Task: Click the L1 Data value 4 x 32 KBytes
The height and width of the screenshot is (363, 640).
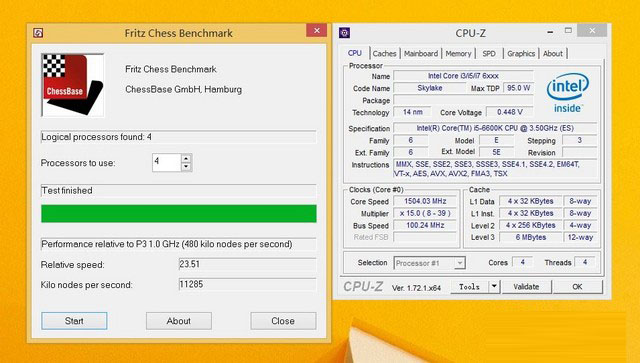Action: coord(531,201)
